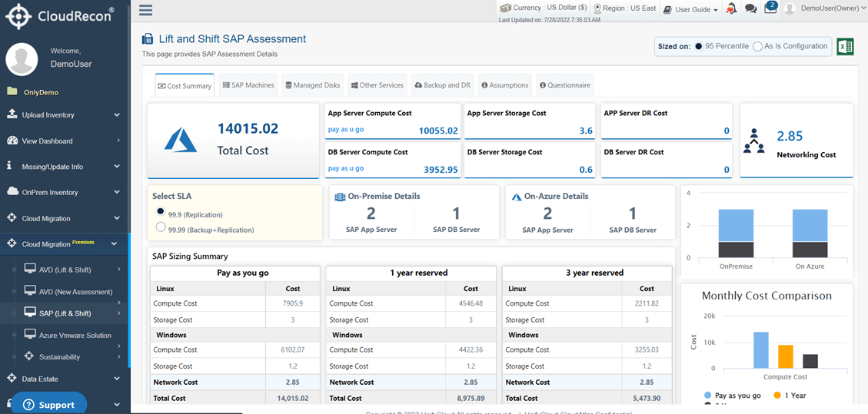Click the welcome profile avatar in sidebar
Viewport: 868px width, 414px height.
22,59
